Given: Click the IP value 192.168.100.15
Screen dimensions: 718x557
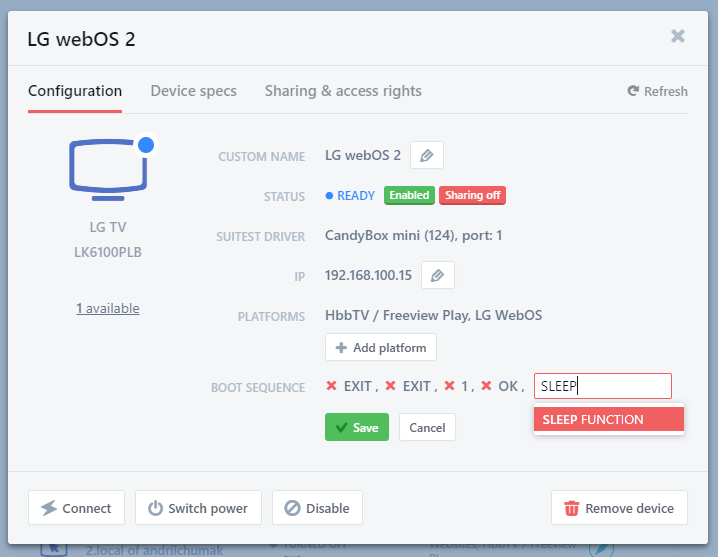Looking at the screenshot, I should [x=368, y=275].
